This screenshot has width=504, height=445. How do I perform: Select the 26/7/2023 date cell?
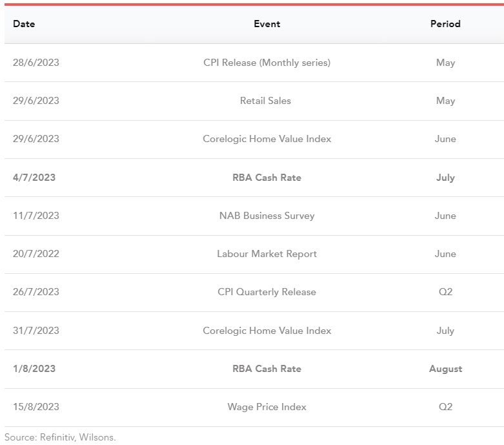pos(36,292)
